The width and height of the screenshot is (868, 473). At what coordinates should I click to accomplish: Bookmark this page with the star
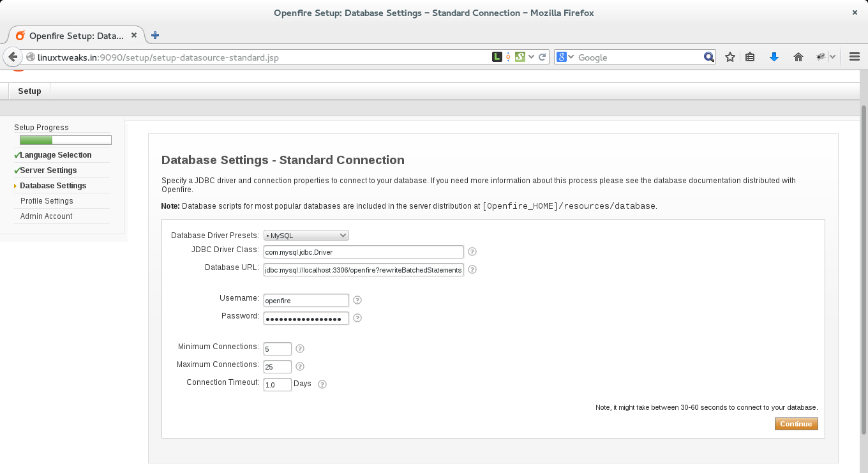(x=730, y=57)
